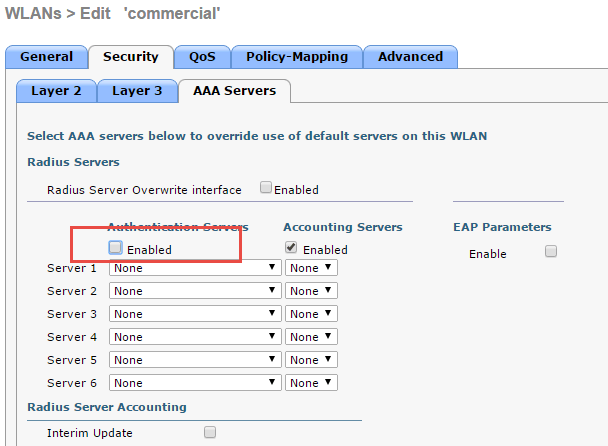
Task: Open Server 4 authentication dropdown
Action: [x=195, y=337]
